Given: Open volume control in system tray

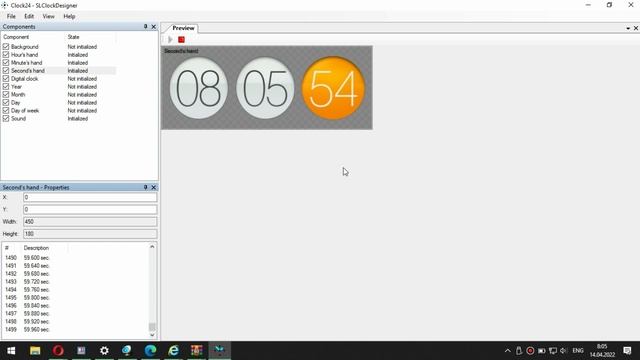Looking at the screenshot, I should pos(564,351).
